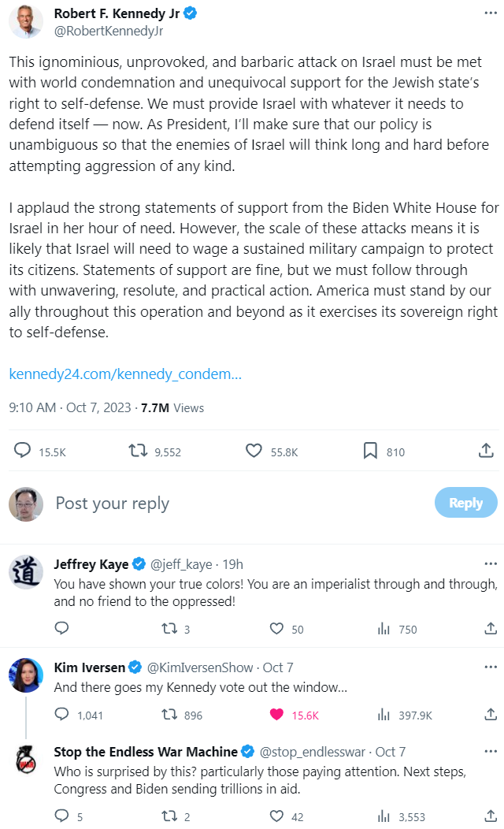Type in the Post your reply field
The width and height of the screenshot is (504, 829).
click(x=236, y=504)
